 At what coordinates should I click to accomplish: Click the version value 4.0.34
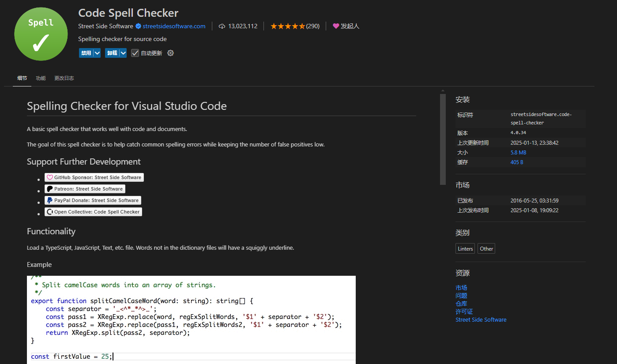pos(518,133)
